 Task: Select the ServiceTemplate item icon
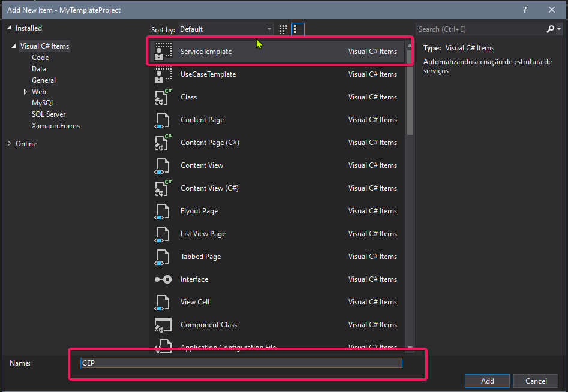coord(163,52)
